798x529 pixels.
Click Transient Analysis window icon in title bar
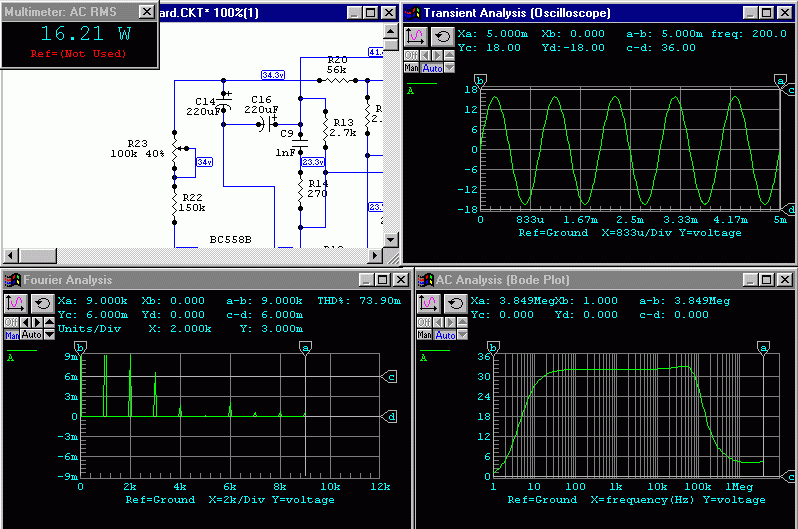coord(413,13)
